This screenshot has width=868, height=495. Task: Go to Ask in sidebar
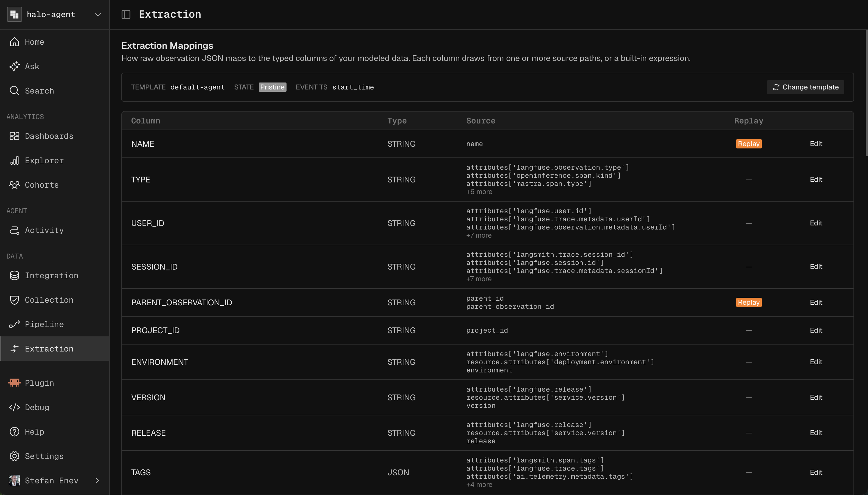[55, 66]
